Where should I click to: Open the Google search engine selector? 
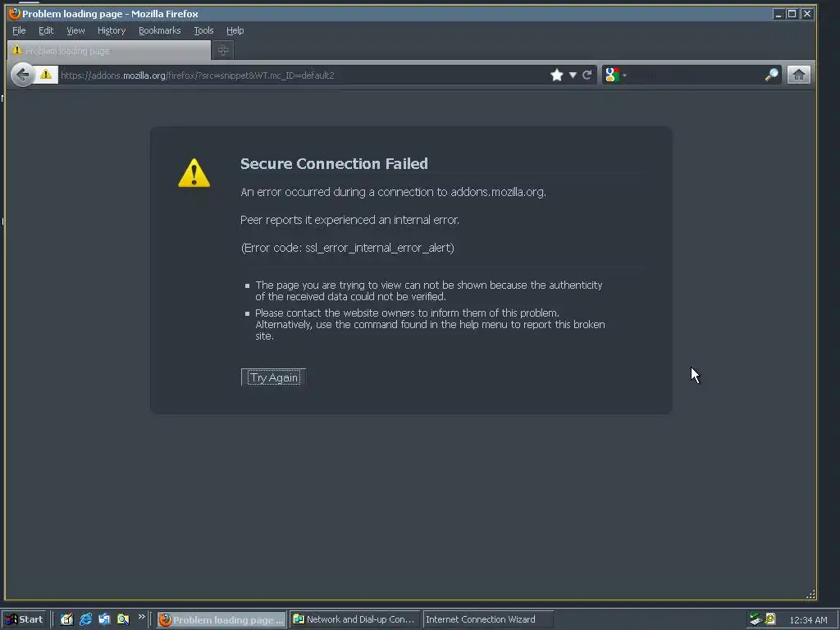click(x=615, y=75)
